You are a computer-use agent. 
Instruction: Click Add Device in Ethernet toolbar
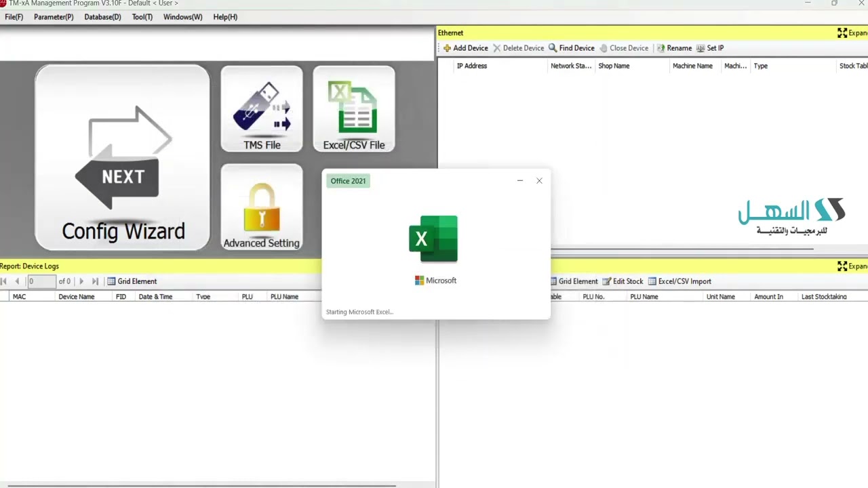tap(465, 48)
